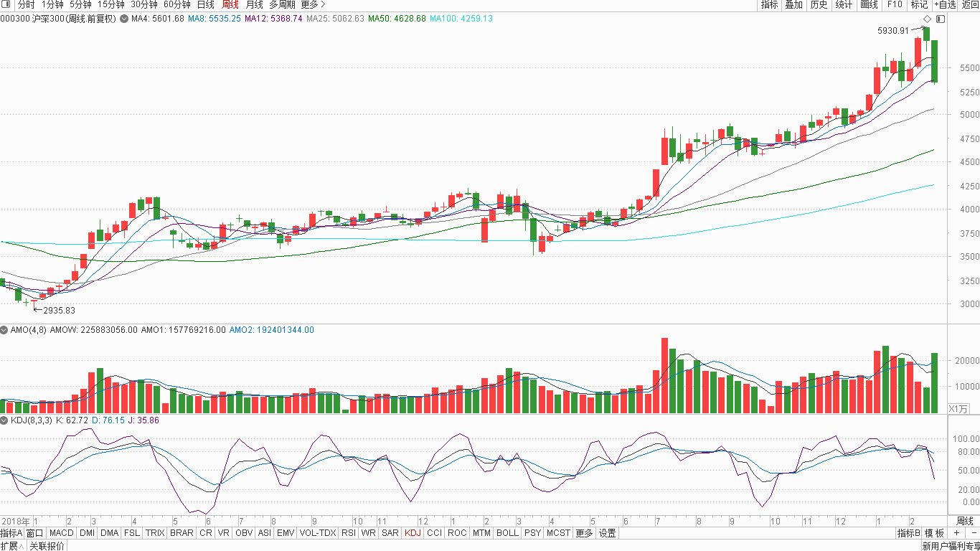Select the KDJ indicator tab
980x551 pixels.
[x=413, y=533]
